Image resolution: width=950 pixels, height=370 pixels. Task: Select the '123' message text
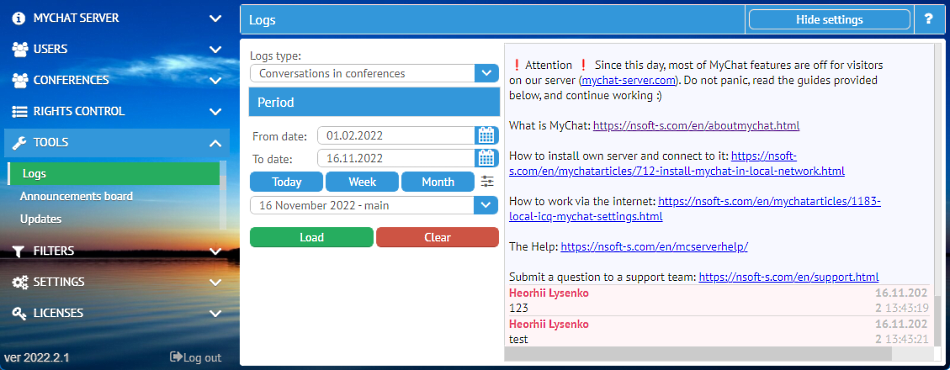[519, 308]
